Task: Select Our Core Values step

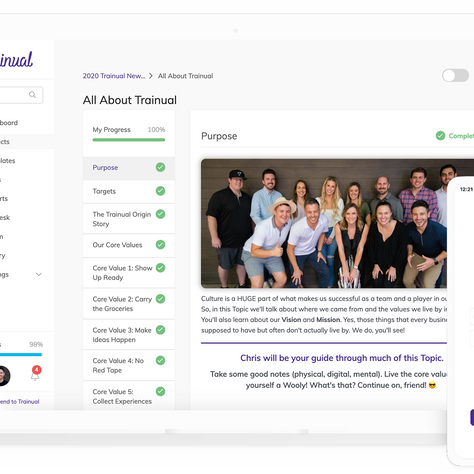Action: pyautogui.click(x=129, y=245)
